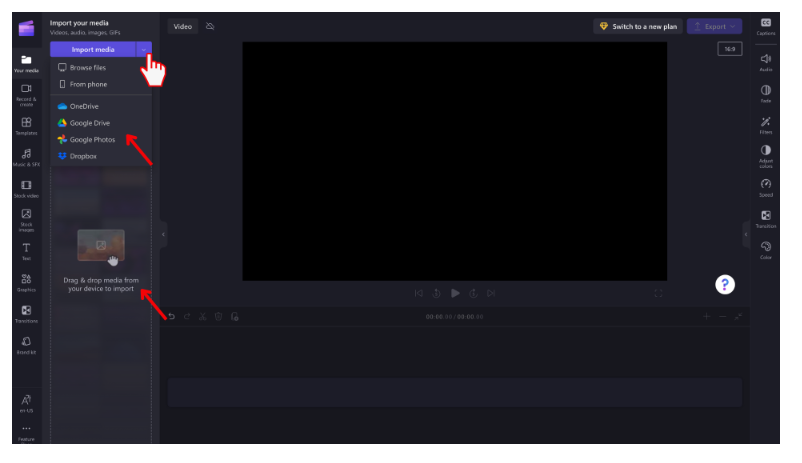Select Dropbox as import source
The height and width of the screenshot is (463, 802).
tap(101, 156)
